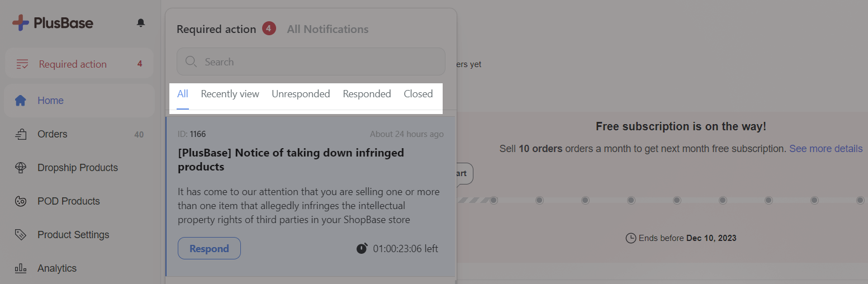
Task: Click the search magnifier icon
Action: pos(191,62)
